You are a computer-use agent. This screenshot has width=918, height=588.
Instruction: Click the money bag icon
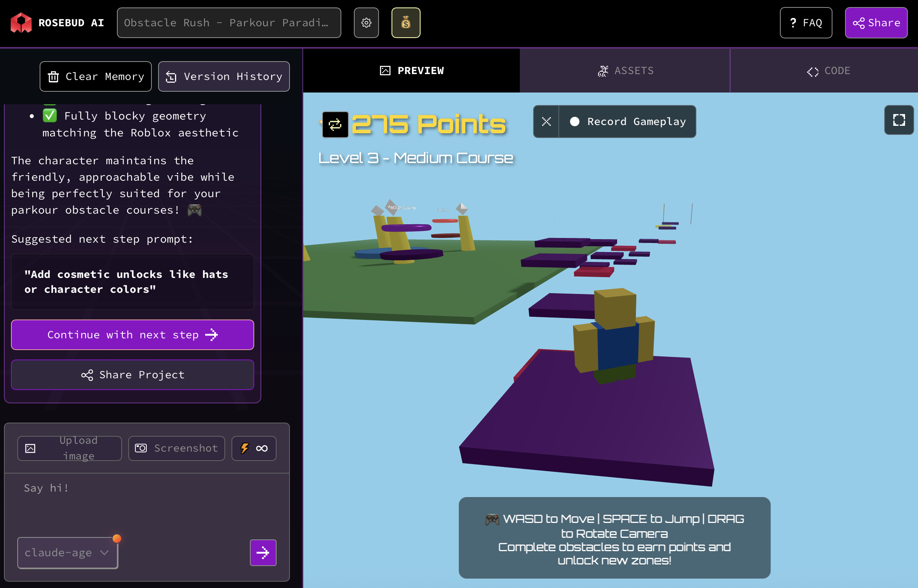(x=406, y=23)
